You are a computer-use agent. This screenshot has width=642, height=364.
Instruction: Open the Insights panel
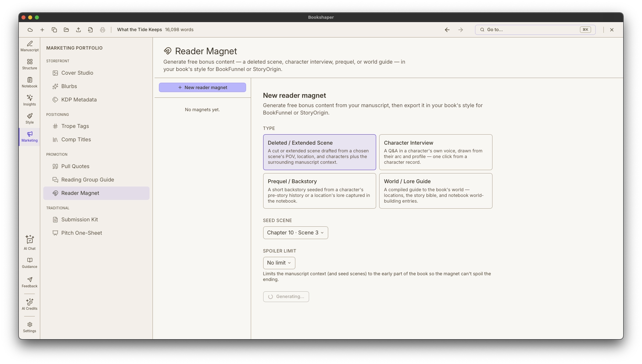(30, 100)
